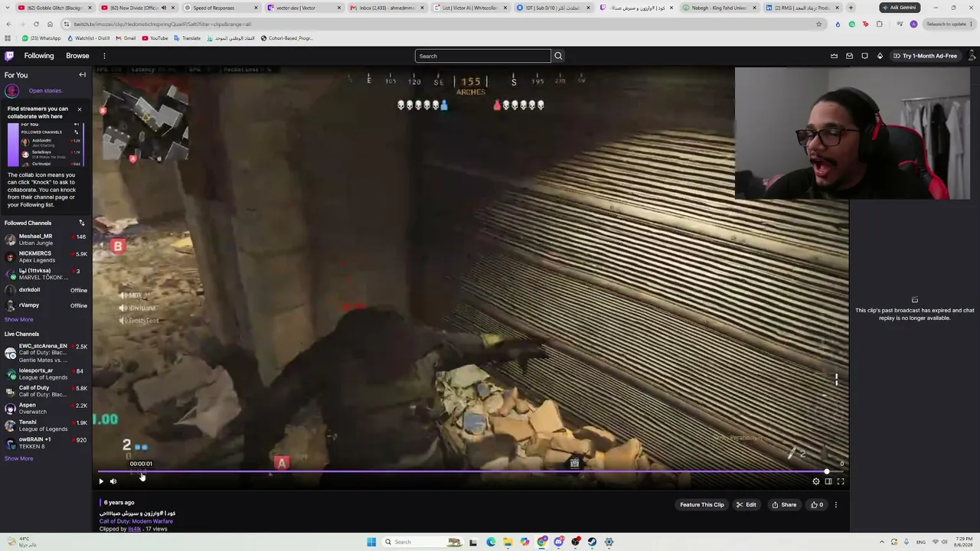The image size is (980, 551).
Task: Show more followed channels
Action: point(19,319)
